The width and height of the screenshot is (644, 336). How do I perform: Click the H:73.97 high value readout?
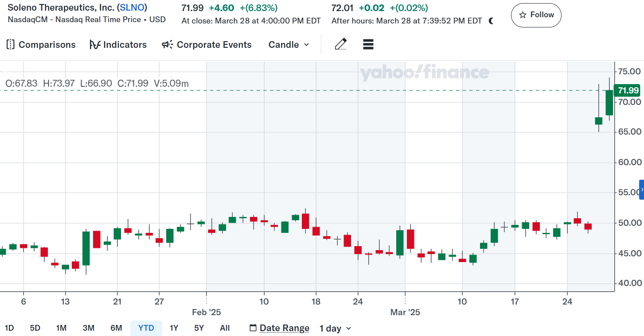pyautogui.click(x=59, y=83)
